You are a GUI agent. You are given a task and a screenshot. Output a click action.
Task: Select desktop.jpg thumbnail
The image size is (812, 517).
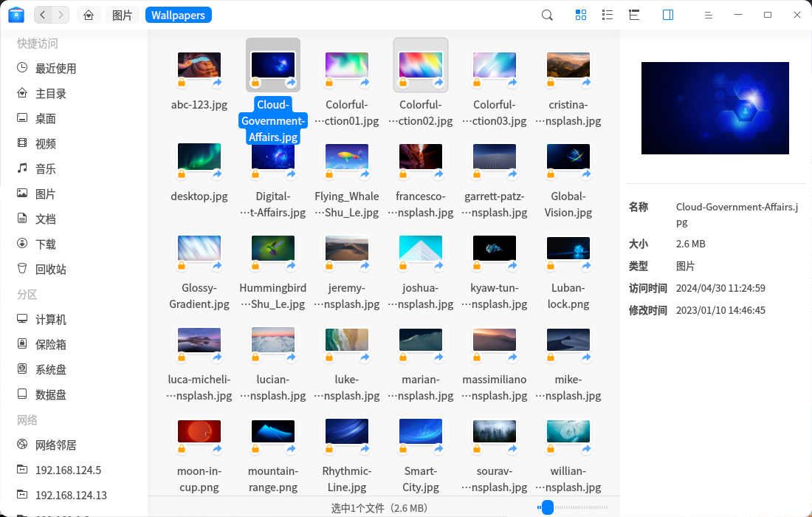click(x=199, y=157)
